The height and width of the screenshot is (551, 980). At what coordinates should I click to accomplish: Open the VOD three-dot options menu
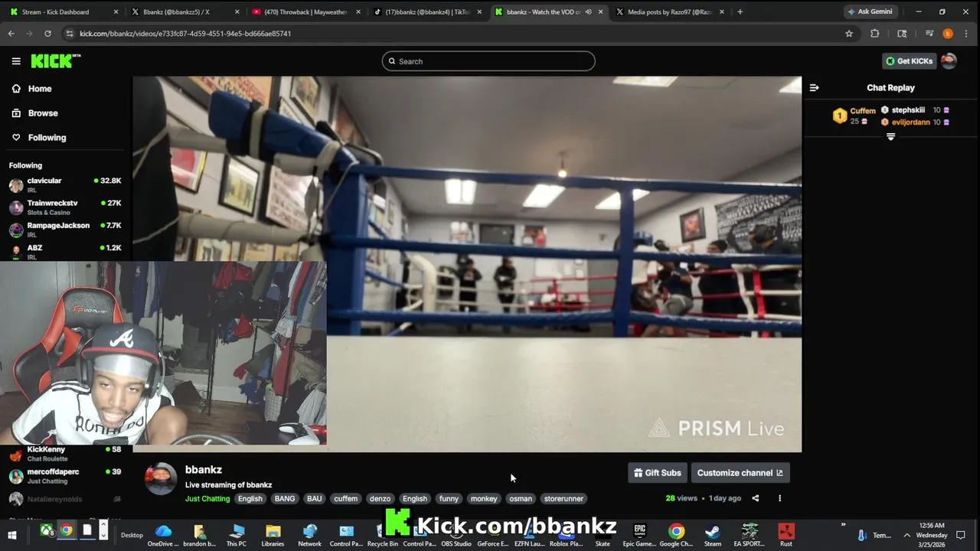[780, 498]
